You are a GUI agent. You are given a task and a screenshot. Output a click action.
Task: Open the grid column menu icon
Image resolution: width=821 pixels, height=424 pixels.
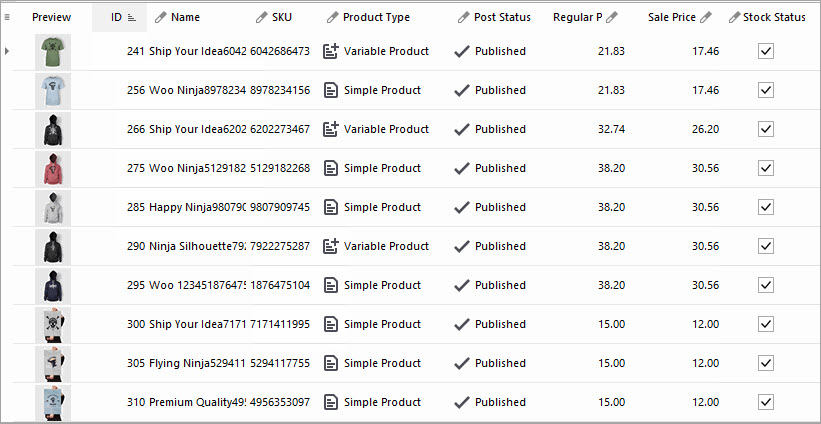point(8,17)
